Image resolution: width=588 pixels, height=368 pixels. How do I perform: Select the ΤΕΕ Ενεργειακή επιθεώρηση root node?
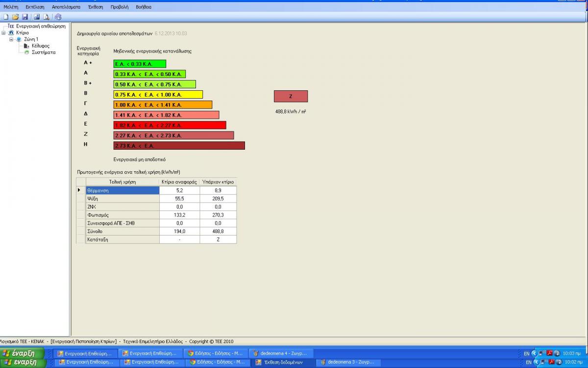pyautogui.click(x=36, y=26)
